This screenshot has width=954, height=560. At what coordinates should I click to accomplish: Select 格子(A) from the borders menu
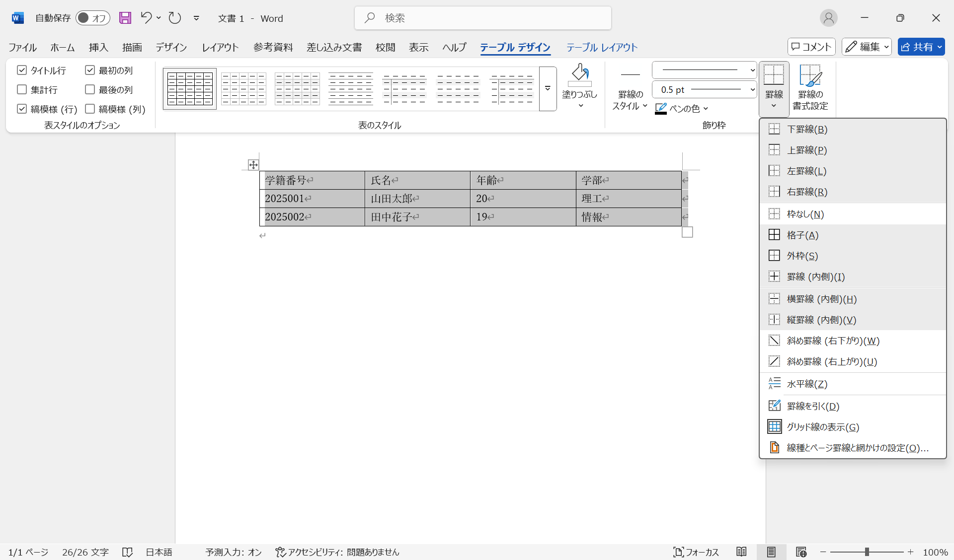(802, 234)
